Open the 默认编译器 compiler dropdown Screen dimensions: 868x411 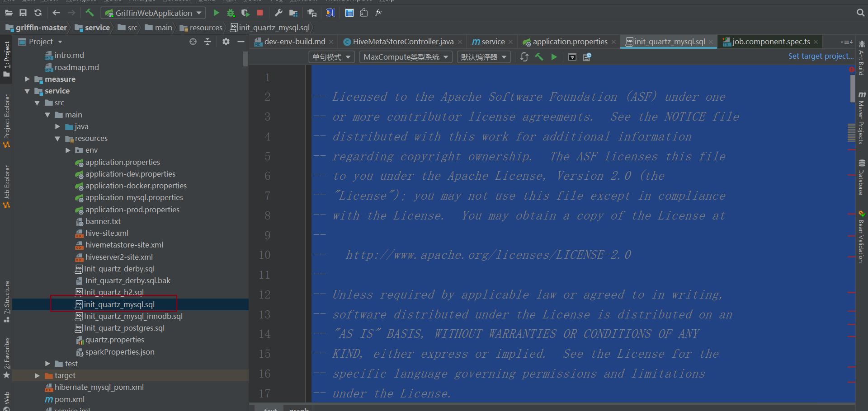483,57
